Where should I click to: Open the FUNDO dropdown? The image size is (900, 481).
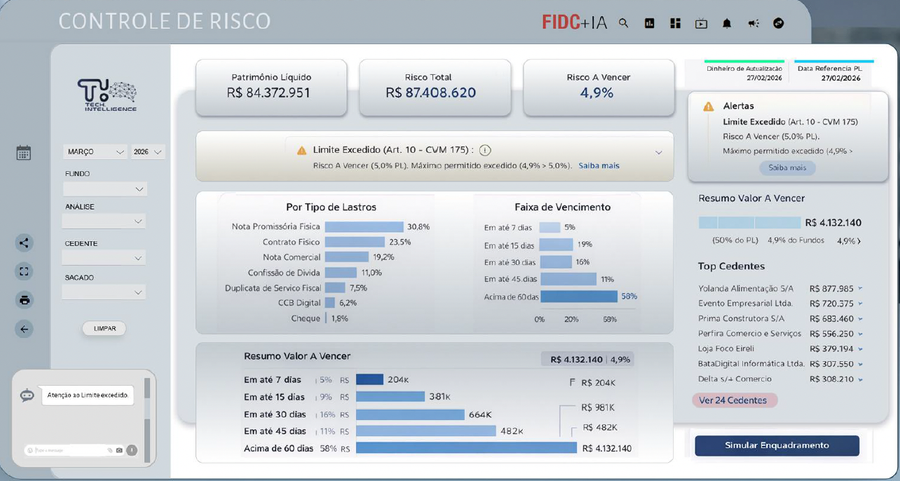click(x=104, y=189)
